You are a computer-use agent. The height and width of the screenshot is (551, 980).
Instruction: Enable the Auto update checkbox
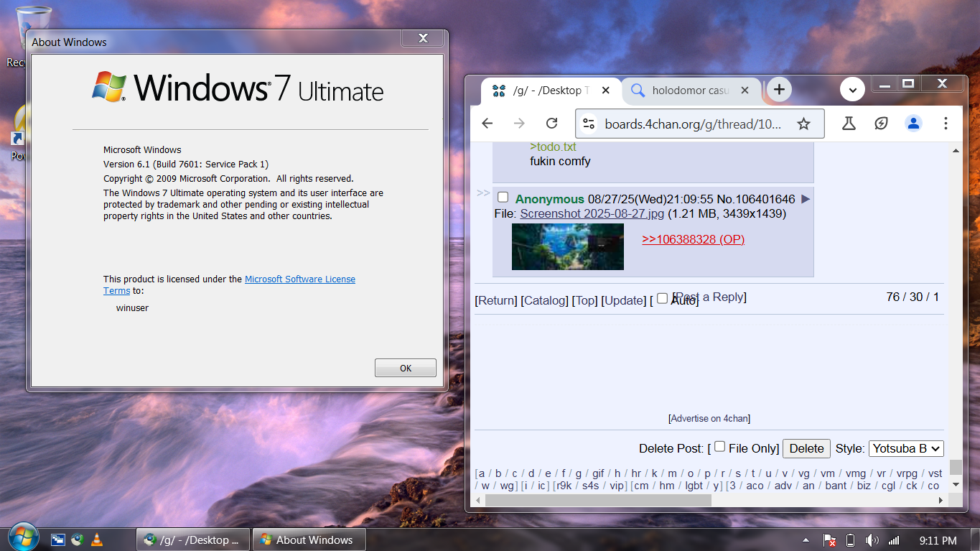663,298
